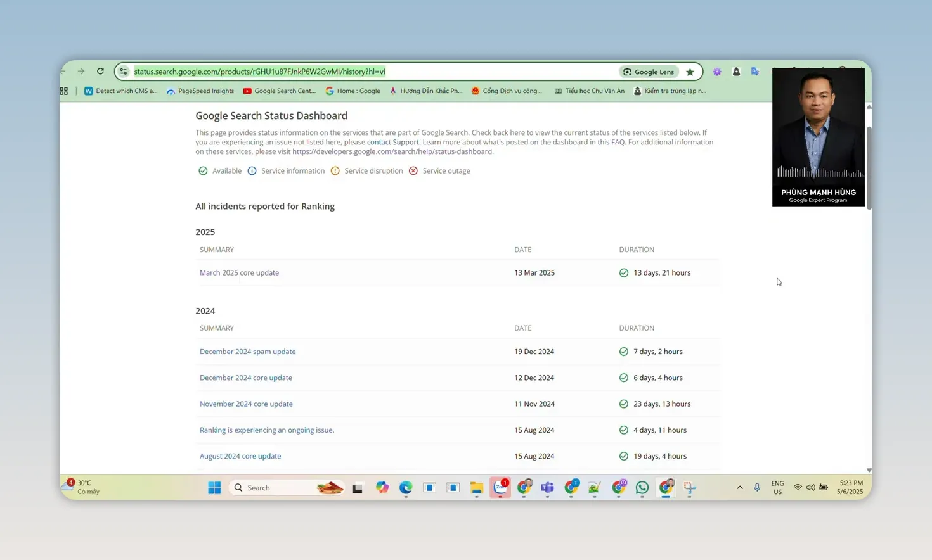Open the November 2024 core update incident
Image resolution: width=932 pixels, height=560 pixels.
(x=246, y=404)
